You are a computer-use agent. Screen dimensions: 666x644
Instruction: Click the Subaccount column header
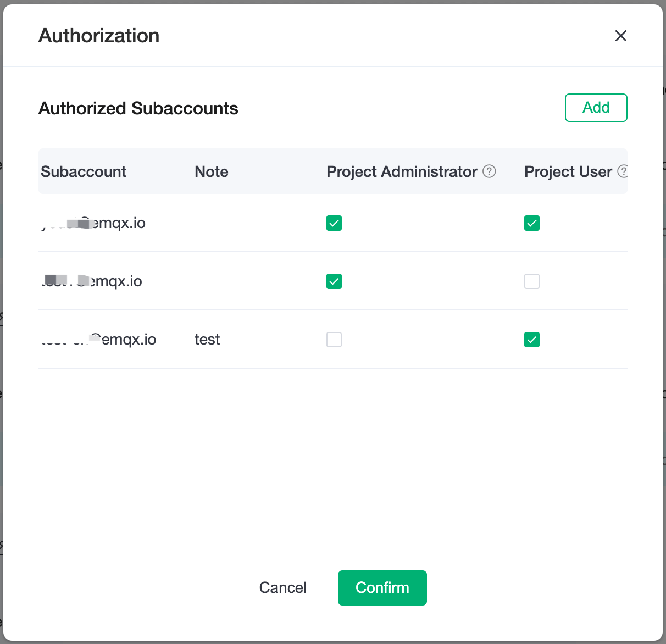tap(84, 172)
